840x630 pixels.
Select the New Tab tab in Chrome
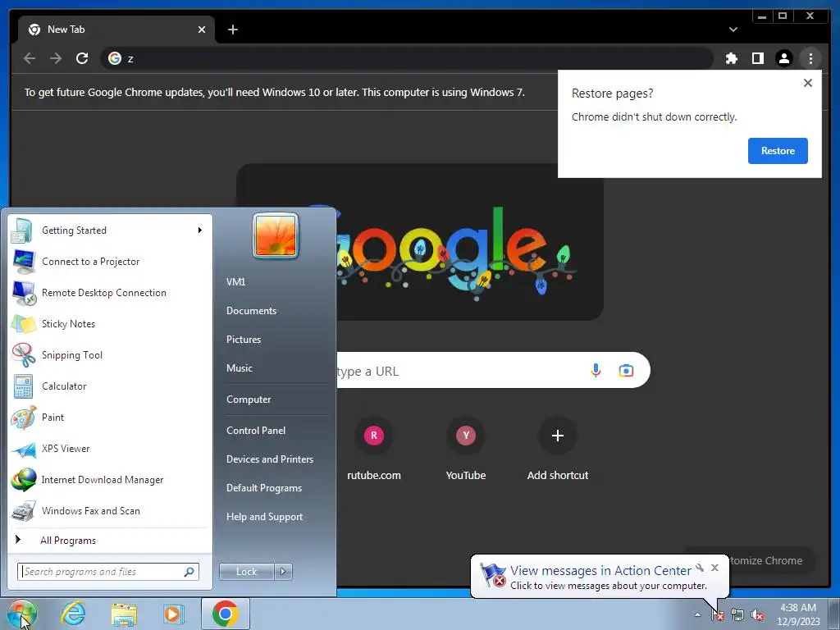coord(116,30)
